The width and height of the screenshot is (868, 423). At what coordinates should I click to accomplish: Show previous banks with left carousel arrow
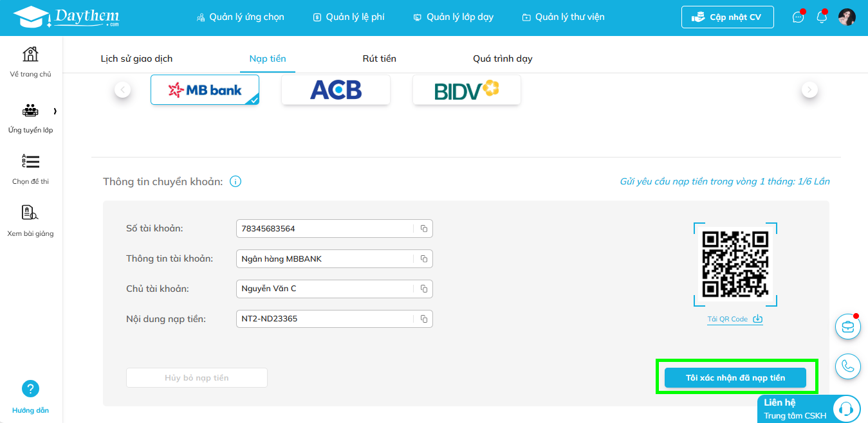[123, 89]
